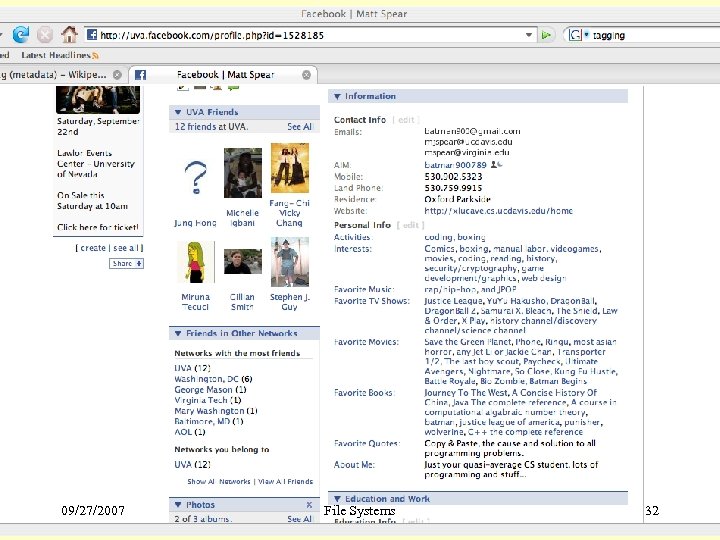Click Facebook favicon in the address bar
Image resolution: width=720 pixels, height=540 pixels.
(x=92, y=35)
